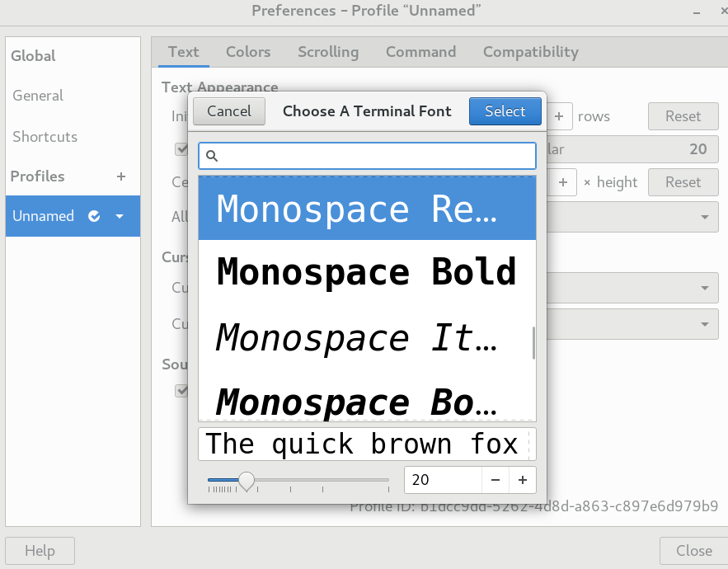Click the plus stepper next to rows
This screenshot has width=728, height=569.
pyautogui.click(x=559, y=116)
